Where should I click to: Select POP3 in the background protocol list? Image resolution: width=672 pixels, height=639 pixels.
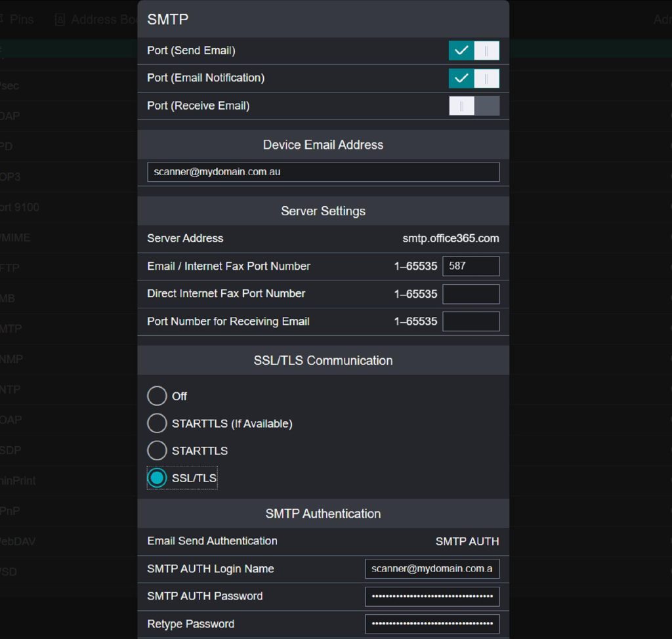click(10, 177)
